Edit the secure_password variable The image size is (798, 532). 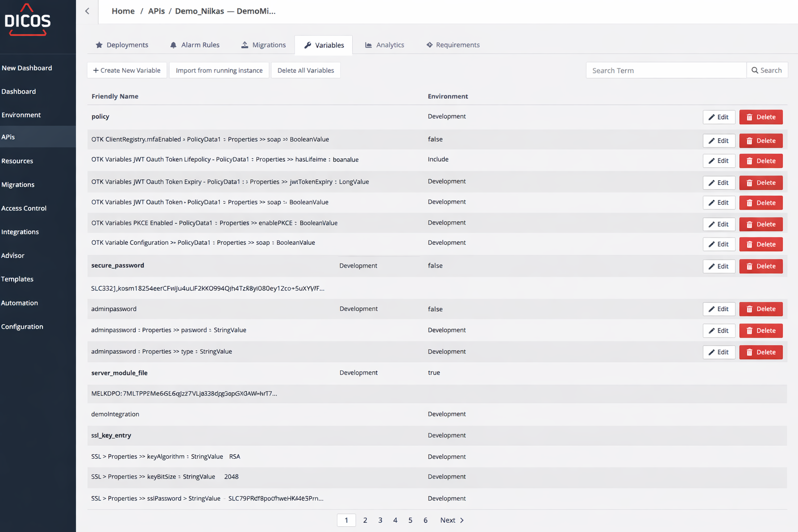click(719, 267)
